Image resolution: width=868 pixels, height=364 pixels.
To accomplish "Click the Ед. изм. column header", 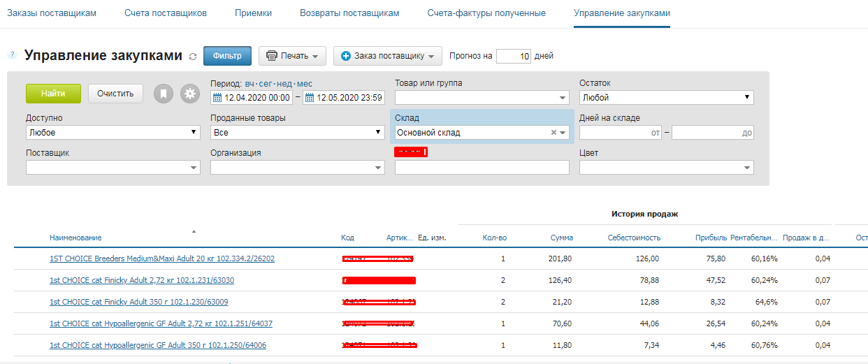I will tap(432, 238).
